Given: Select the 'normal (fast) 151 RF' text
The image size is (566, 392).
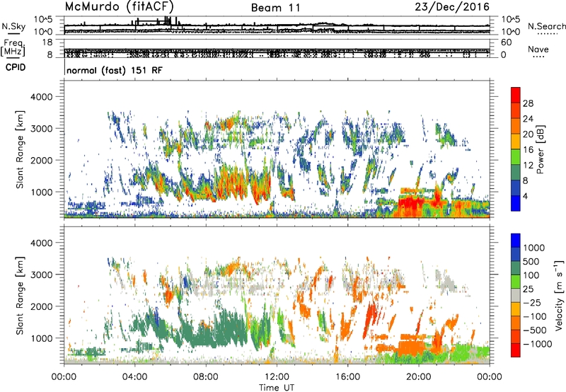Looking at the screenshot, I should pos(115,70).
